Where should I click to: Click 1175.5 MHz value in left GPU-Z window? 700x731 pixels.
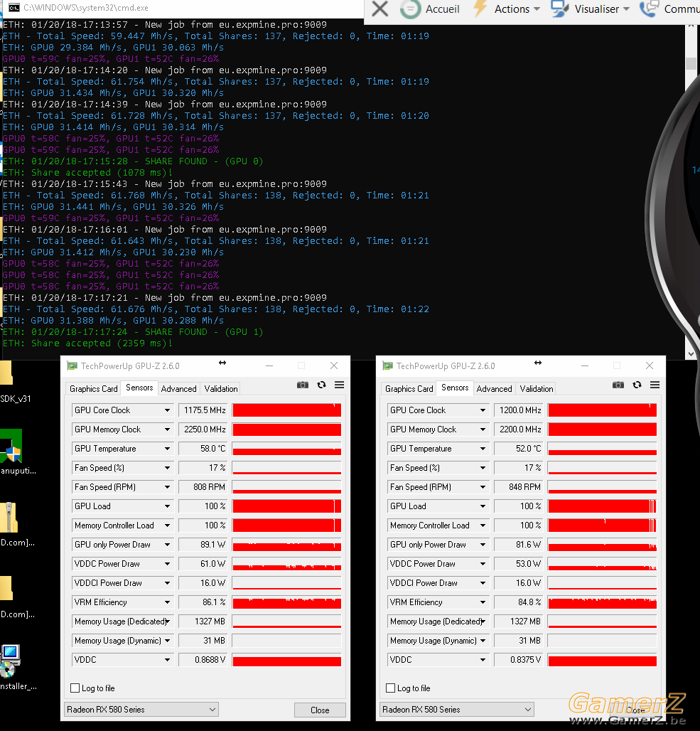(203, 410)
